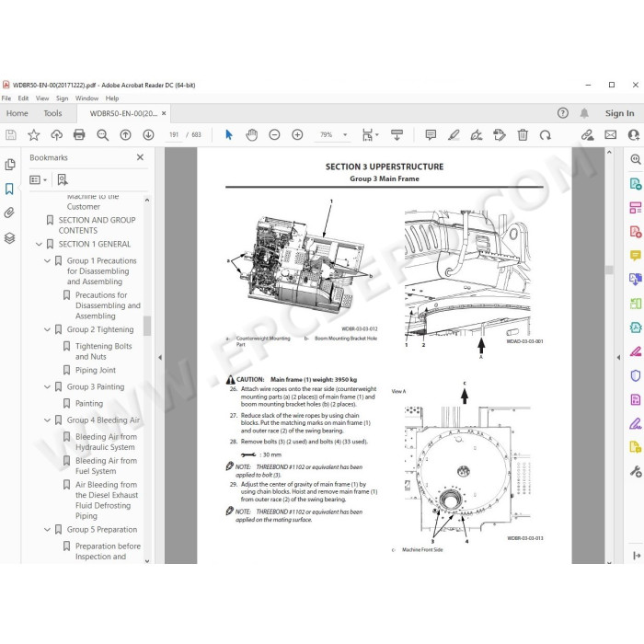
Task: Add a sticky note comment
Action: (x=431, y=134)
